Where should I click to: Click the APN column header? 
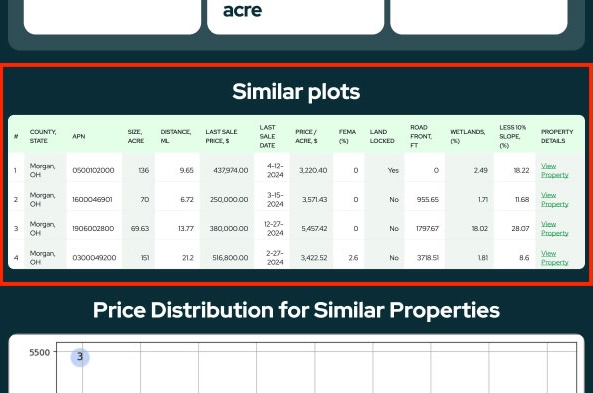click(x=79, y=136)
